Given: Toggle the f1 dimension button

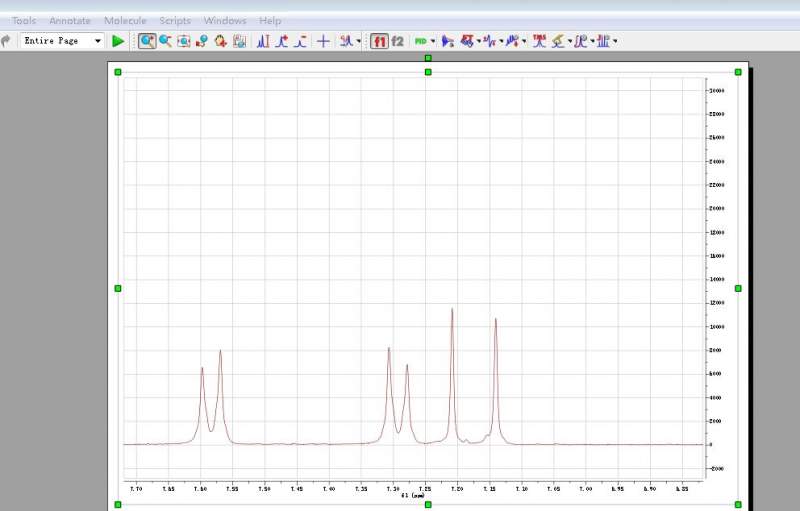Looking at the screenshot, I should [379, 41].
